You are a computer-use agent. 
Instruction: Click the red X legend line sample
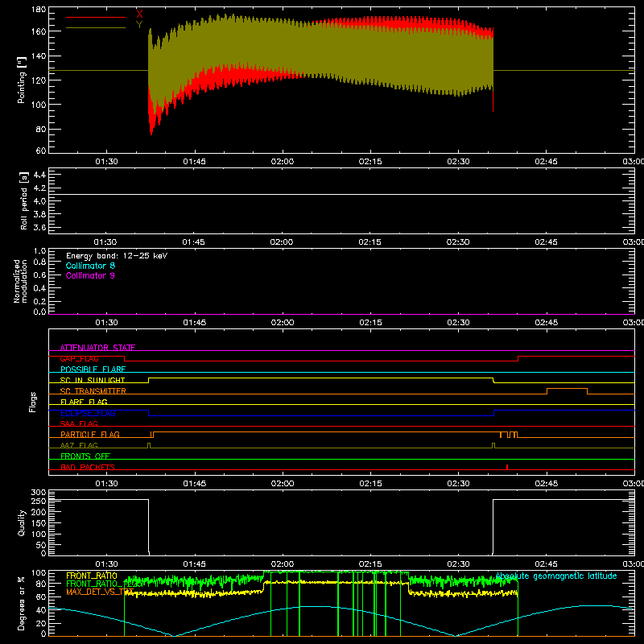96,17
